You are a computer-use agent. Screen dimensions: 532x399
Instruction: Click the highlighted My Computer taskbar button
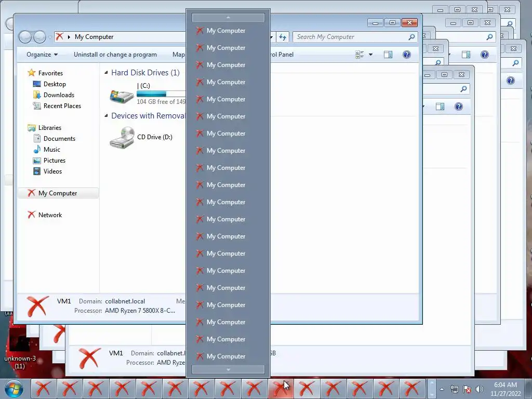(x=281, y=389)
